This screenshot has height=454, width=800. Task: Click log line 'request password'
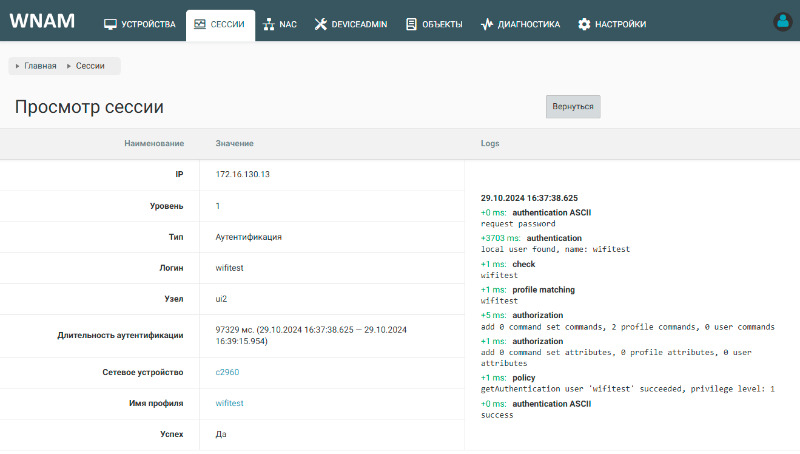pos(518,223)
